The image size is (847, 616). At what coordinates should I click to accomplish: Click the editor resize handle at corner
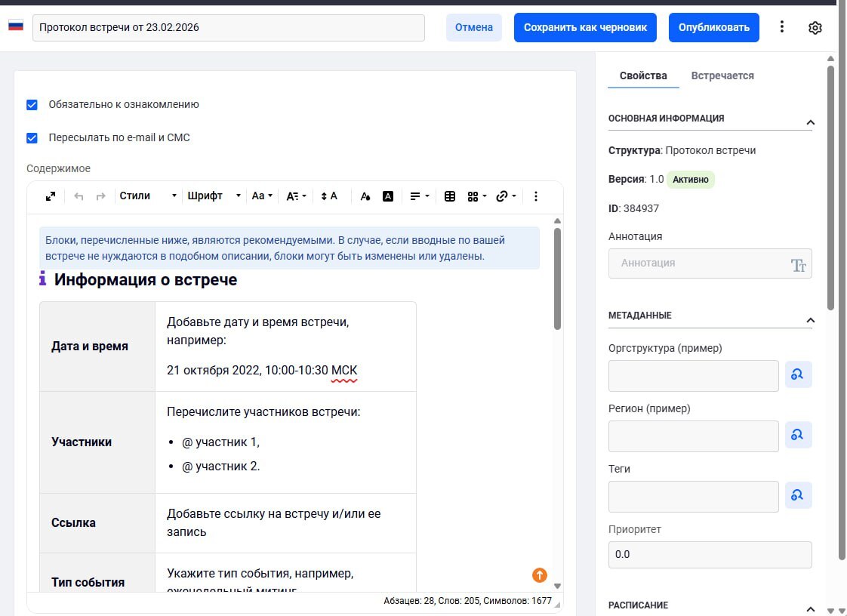coord(557,605)
